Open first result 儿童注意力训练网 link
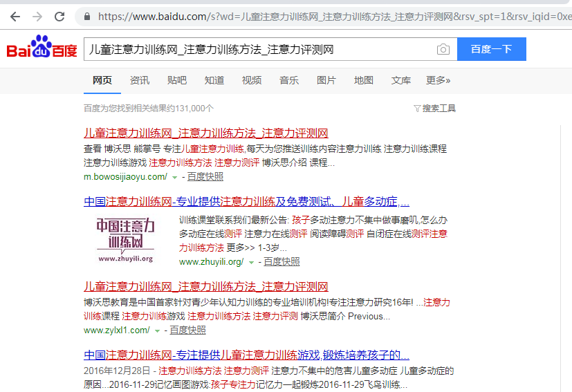The height and width of the screenshot is (392, 572). coord(205,133)
